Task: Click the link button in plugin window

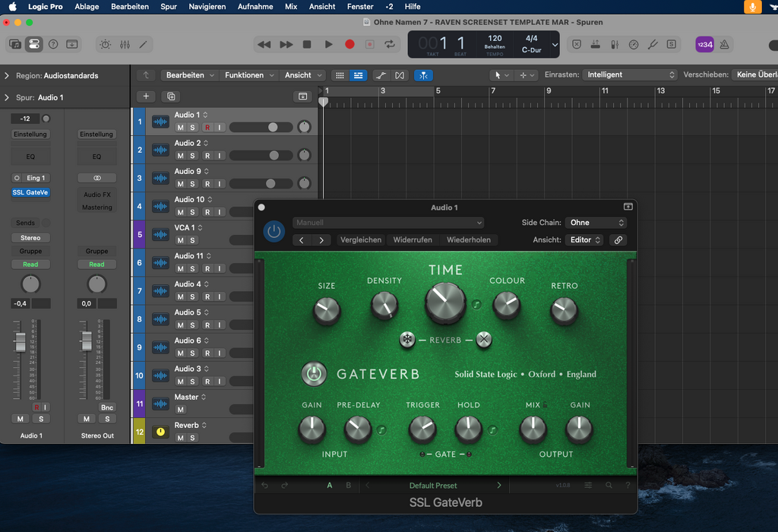Action: click(618, 239)
